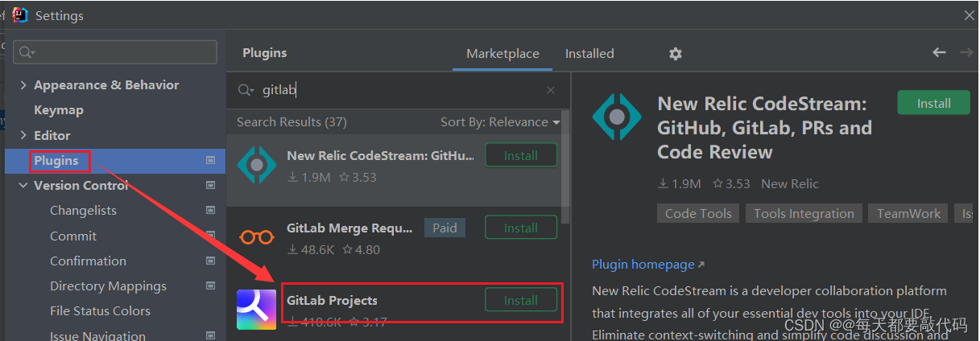Screen dimensions: 980x341
Task: Click the plugin search input field
Action: [x=398, y=91]
